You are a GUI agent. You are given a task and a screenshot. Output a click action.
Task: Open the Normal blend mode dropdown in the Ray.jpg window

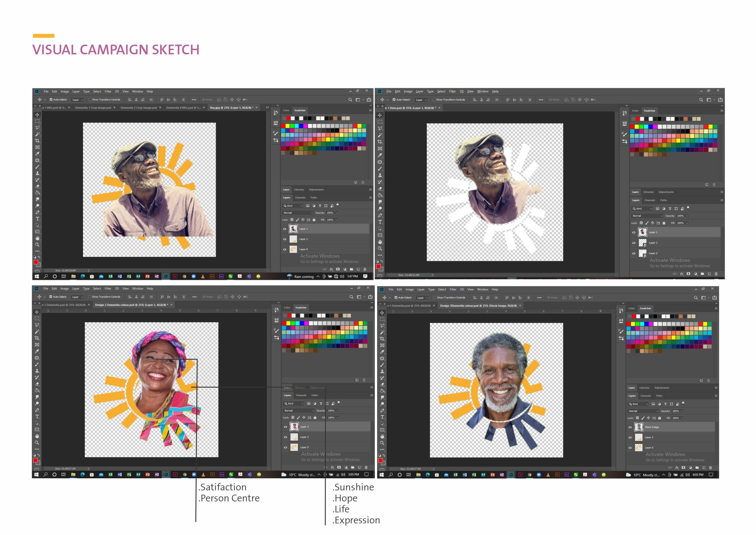point(298,213)
